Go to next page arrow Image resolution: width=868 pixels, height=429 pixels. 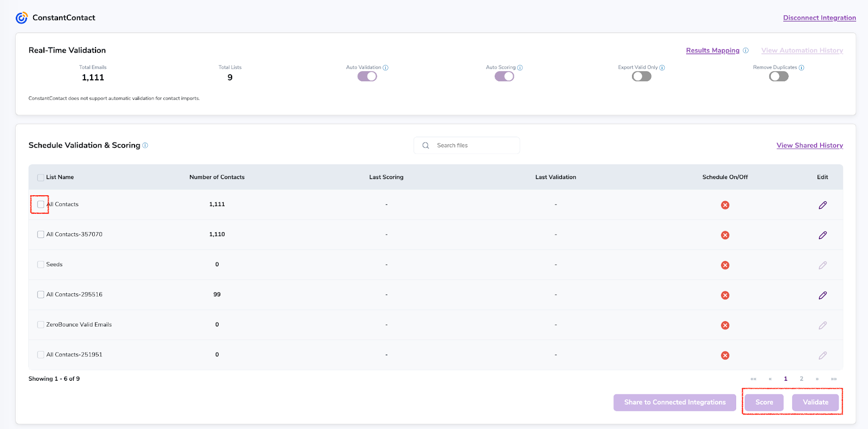coord(817,379)
